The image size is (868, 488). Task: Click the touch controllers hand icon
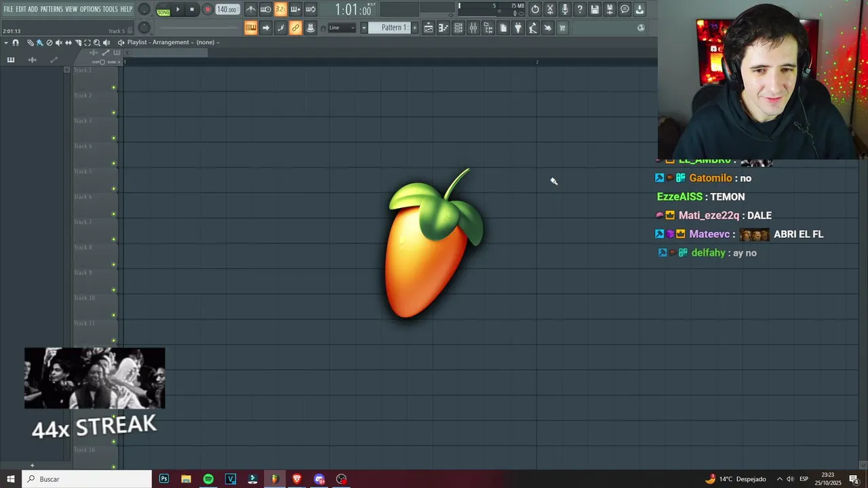pyautogui.click(x=548, y=28)
